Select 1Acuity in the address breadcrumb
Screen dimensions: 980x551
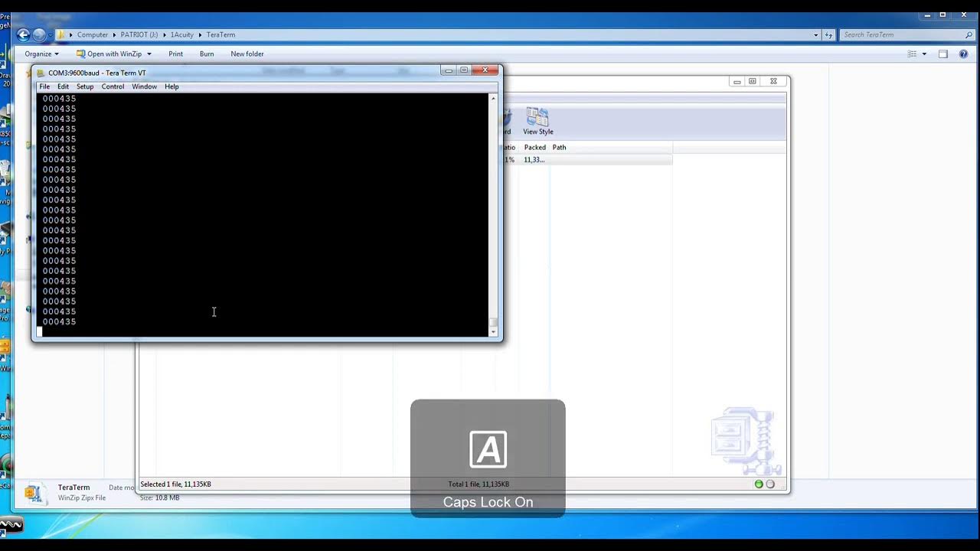182,34
